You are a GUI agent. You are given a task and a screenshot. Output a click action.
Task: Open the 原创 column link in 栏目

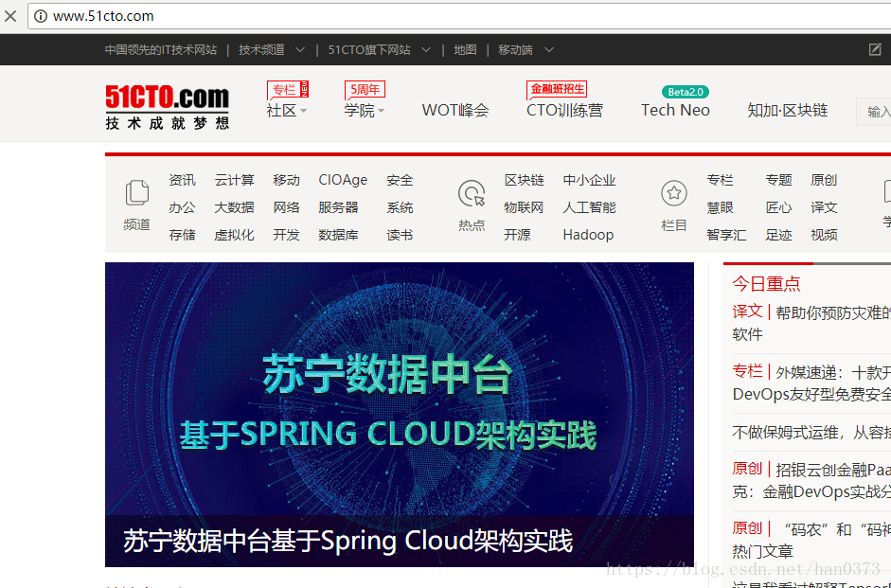[x=824, y=180]
